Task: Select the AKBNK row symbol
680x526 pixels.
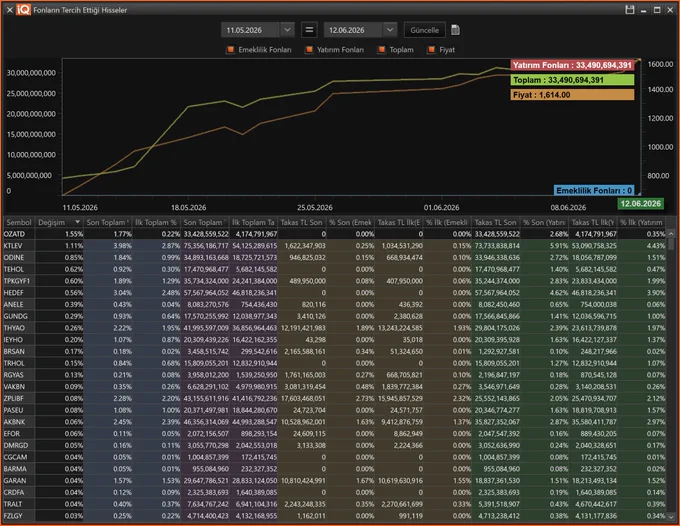Action: click(14, 421)
